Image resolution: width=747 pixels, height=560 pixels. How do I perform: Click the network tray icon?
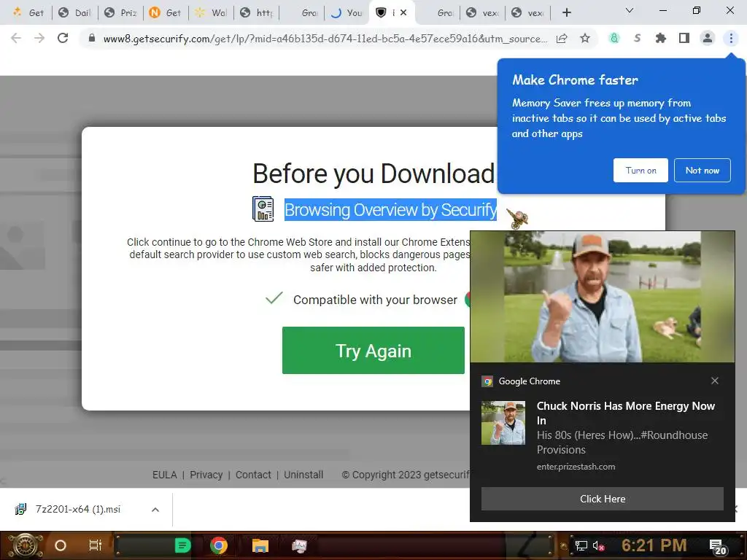[x=581, y=545]
